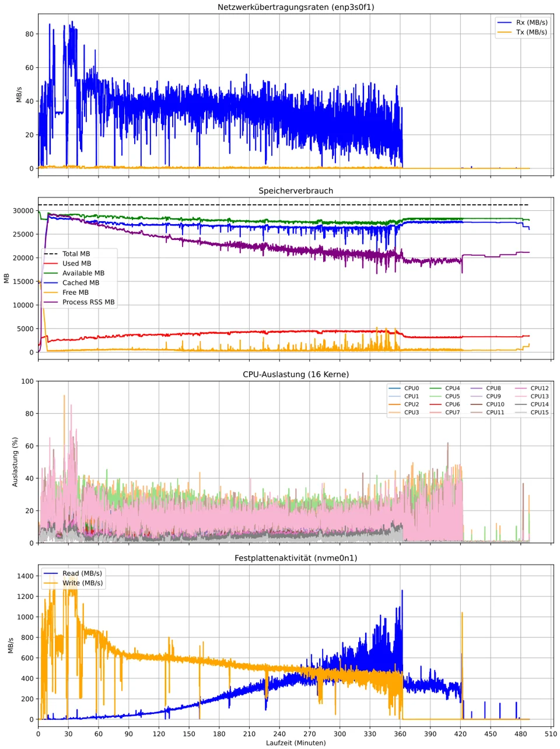
Task: Select the "1200" disk axis tick label
Action: [26, 597]
